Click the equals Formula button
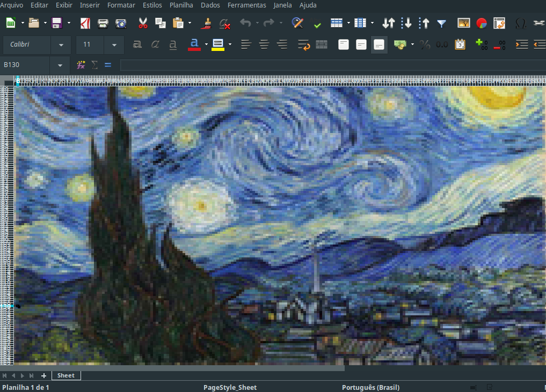The image size is (546, 392). [108, 65]
